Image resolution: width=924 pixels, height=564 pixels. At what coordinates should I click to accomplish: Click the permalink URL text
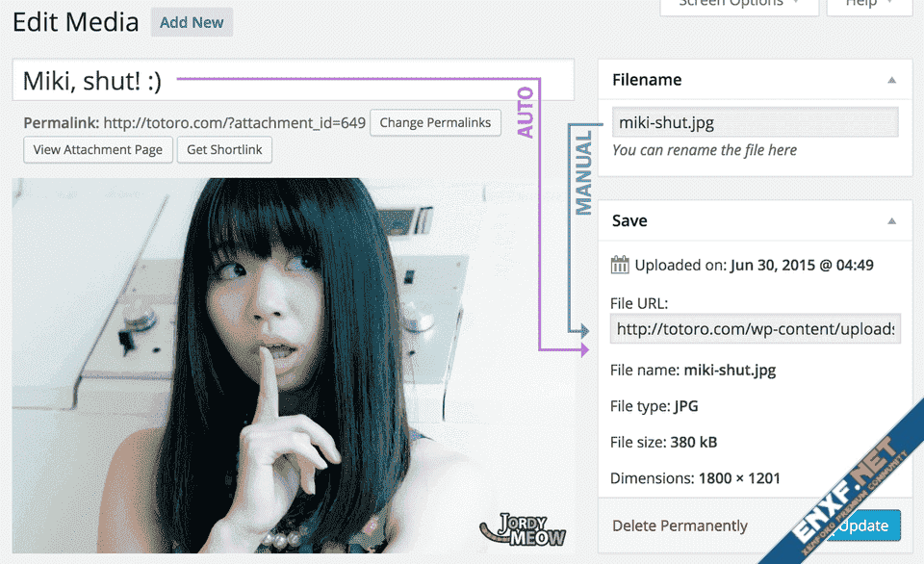(234, 123)
